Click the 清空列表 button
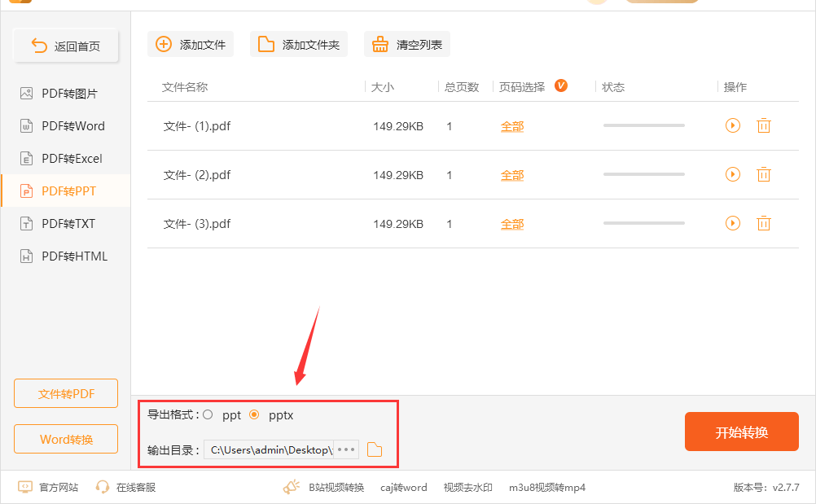This screenshot has width=816, height=504. pos(407,45)
